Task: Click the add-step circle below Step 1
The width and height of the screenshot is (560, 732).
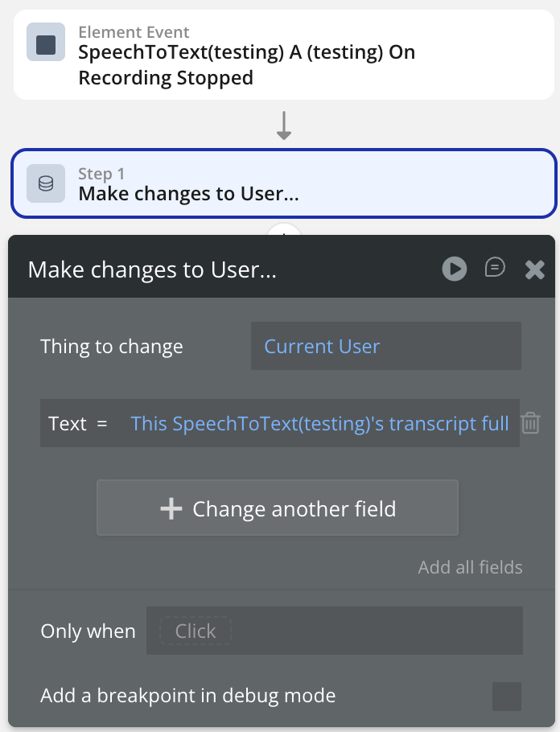Action: pyautogui.click(x=283, y=231)
